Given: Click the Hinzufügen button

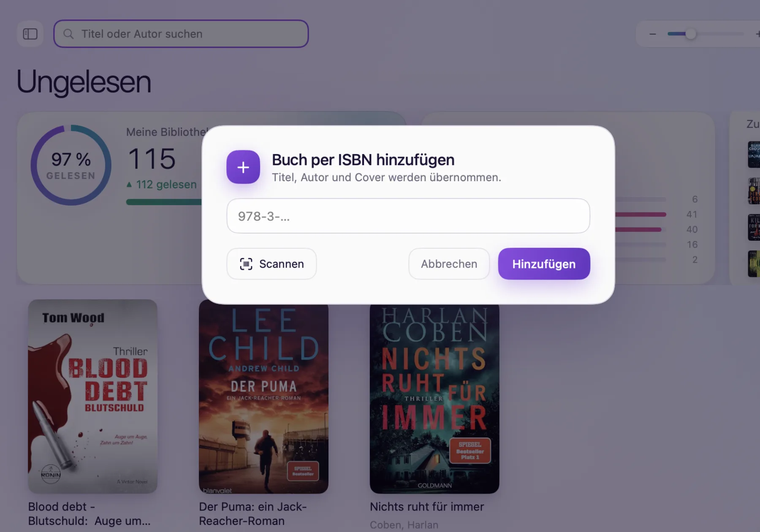Looking at the screenshot, I should pyautogui.click(x=544, y=264).
